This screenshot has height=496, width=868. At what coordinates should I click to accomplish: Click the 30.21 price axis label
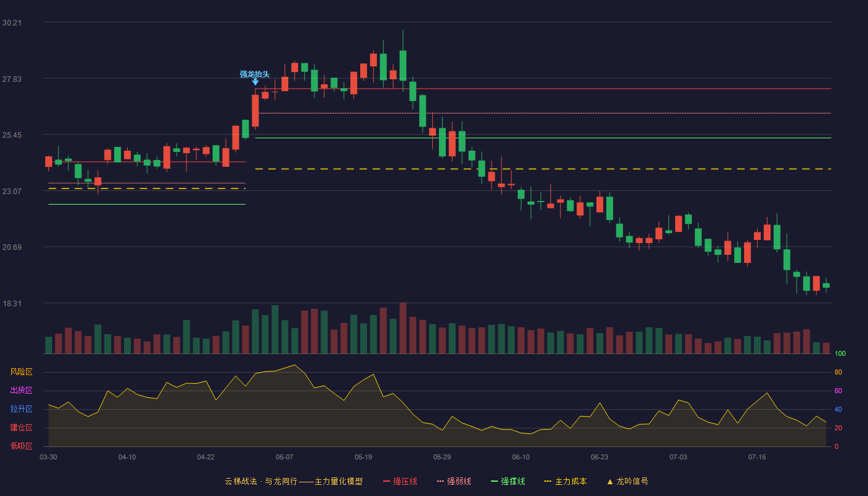pyautogui.click(x=12, y=23)
